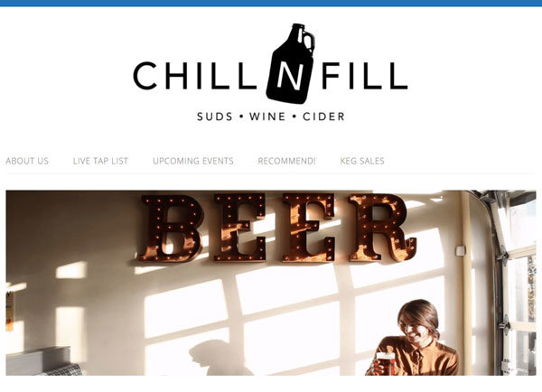
Task: Click the growler bottle logo icon
Action: (x=290, y=63)
